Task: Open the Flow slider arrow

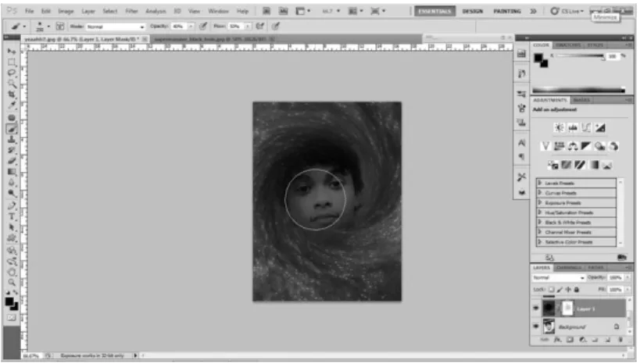Action: pyautogui.click(x=248, y=27)
